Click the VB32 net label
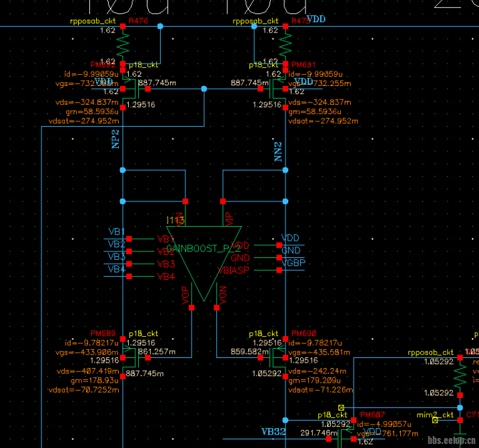The image size is (479, 448). click(x=274, y=431)
